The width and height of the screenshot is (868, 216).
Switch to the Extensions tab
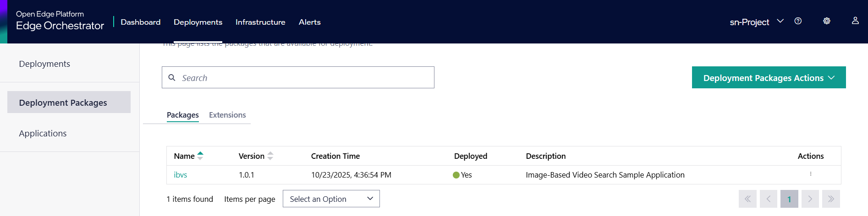227,115
